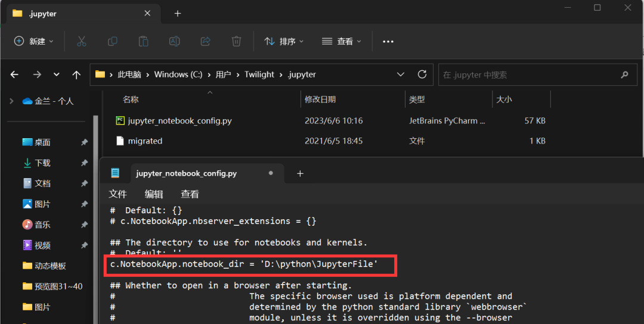Image resolution: width=644 pixels, height=324 pixels.
Task: Go forward with the right arrow
Action: pos(37,74)
